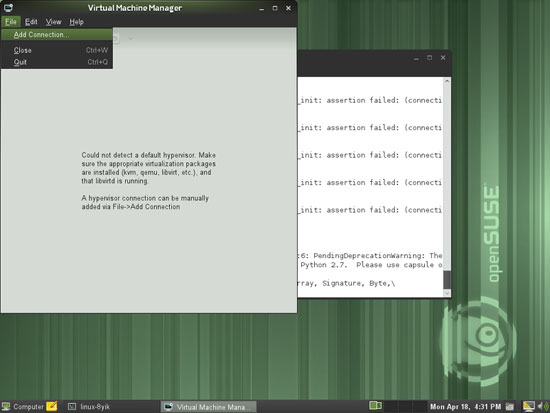
Task: Click terminal scrollbar up arrow
Action: pos(447,81)
